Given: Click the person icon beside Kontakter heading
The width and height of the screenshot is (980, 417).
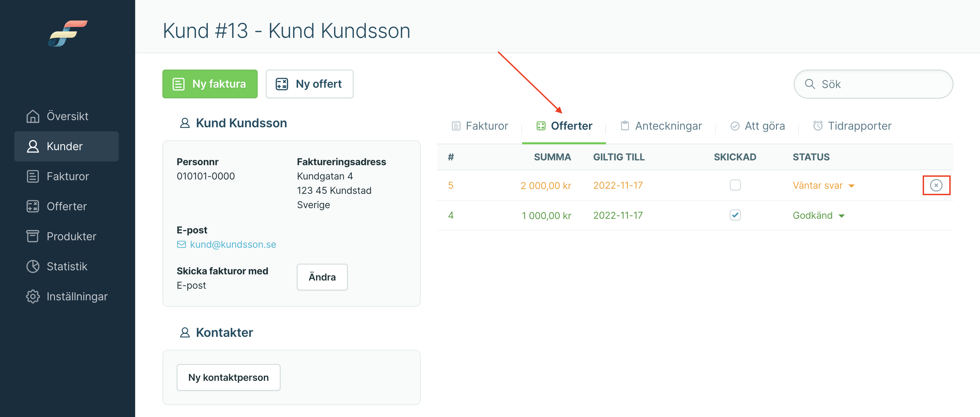Looking at the screenshot, I should click(185, 333).
